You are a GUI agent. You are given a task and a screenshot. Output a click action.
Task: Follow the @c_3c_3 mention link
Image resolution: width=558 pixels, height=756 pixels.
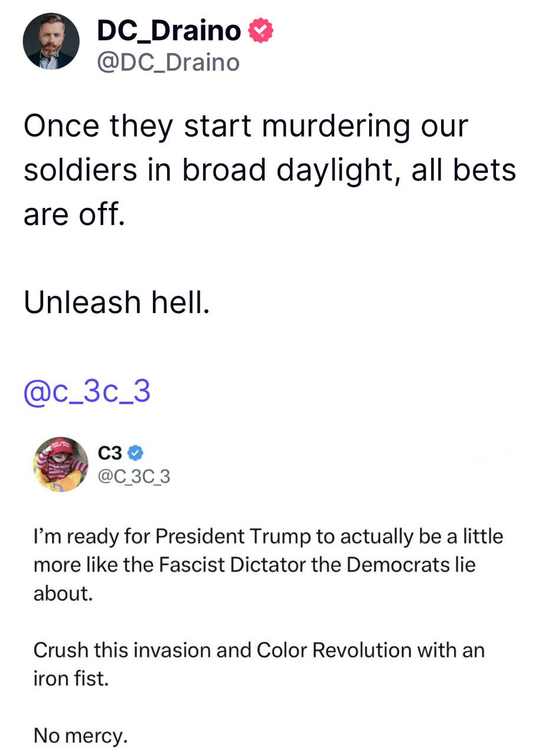point(87,391)
